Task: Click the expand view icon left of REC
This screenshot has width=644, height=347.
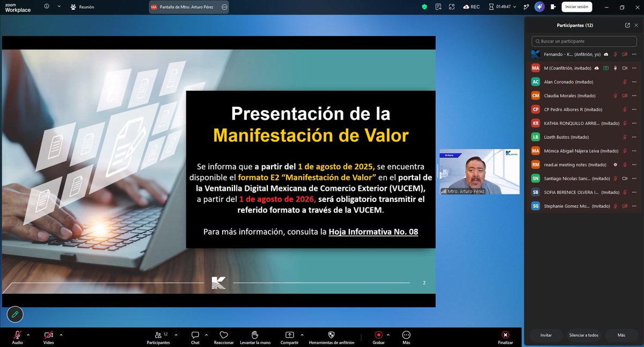Action: coord(452,7)
